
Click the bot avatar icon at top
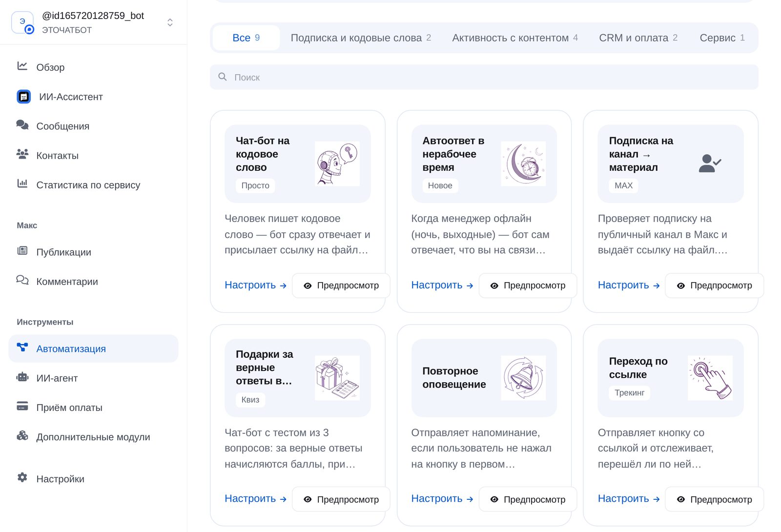[22, 22]
